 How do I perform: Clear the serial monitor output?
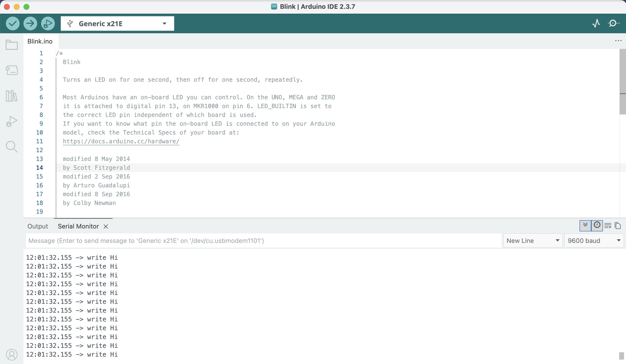coord(608,226)
